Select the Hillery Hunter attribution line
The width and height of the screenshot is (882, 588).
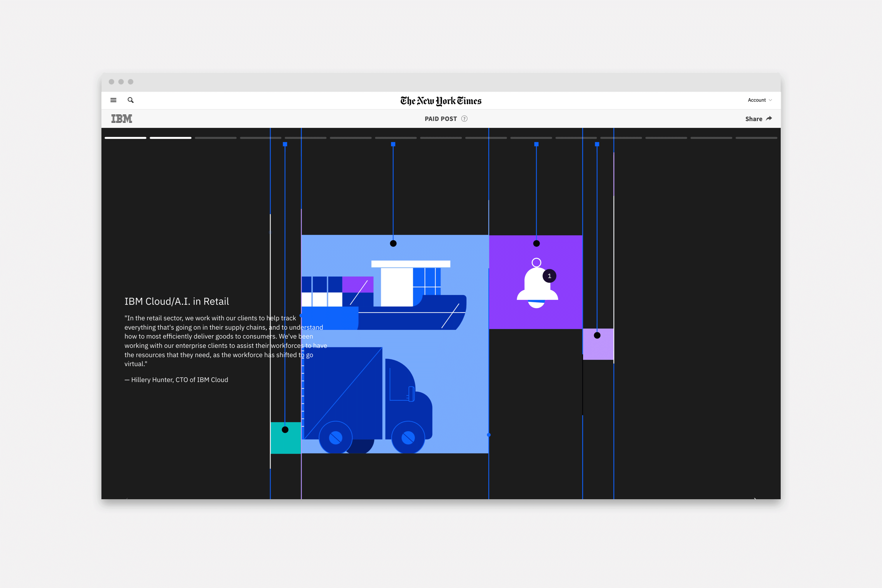[176, 380]
